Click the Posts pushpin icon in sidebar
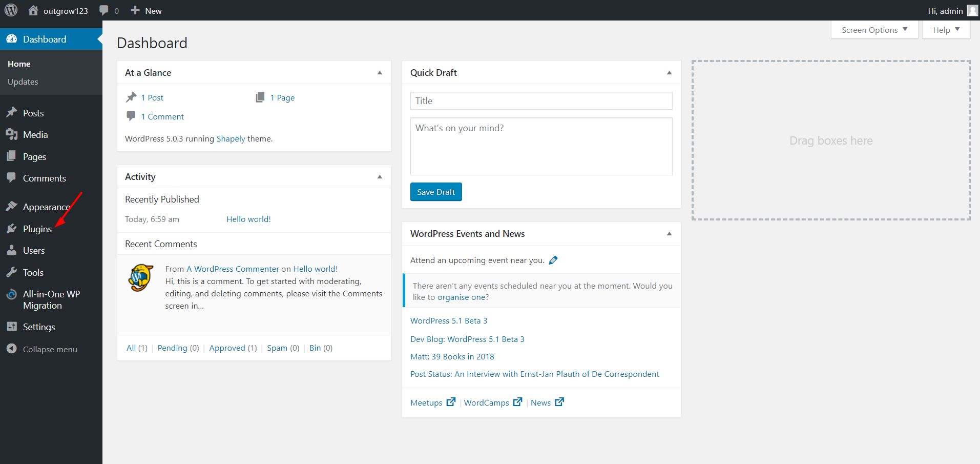980x464 pixels. (x=11, y=113)
